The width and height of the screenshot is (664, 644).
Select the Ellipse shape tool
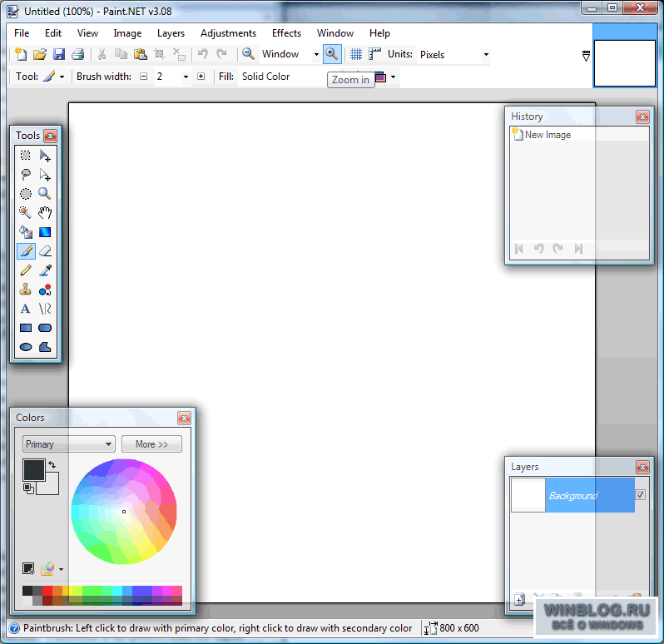(x=26, y=347)
